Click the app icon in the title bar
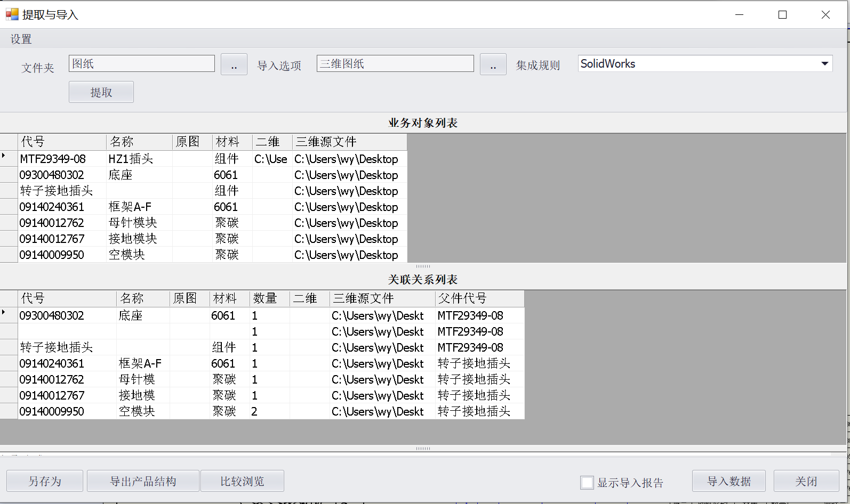The image size is (850, 504). pos(12,14)
